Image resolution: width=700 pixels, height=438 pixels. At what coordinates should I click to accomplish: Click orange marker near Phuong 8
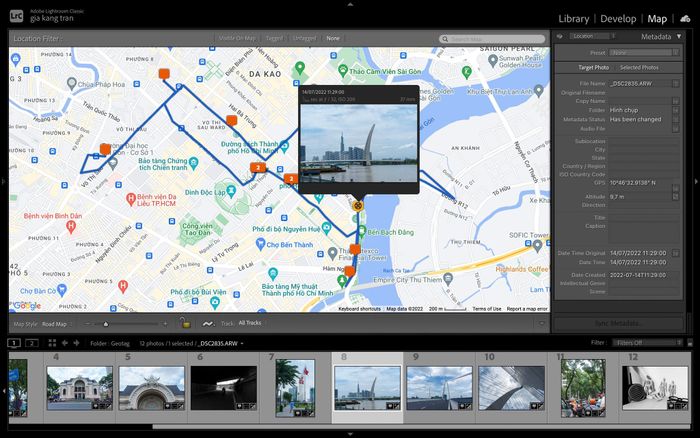[164, 74]
